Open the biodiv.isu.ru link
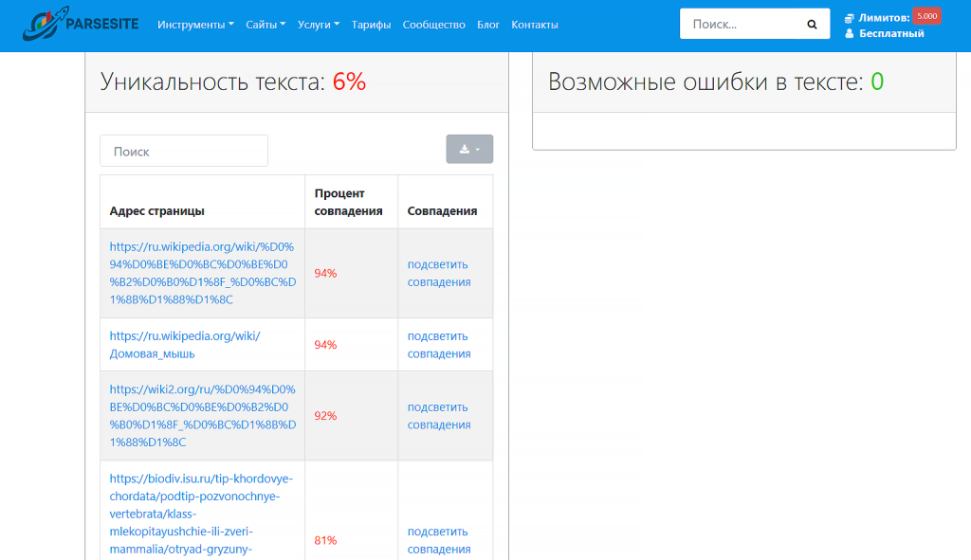Viewport: 971px width, 560px height. (201, 514)
